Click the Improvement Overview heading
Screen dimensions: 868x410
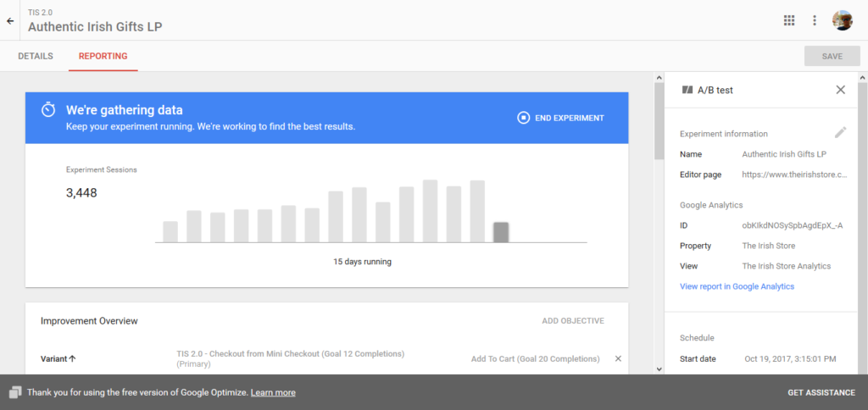[x=89, y=321]
